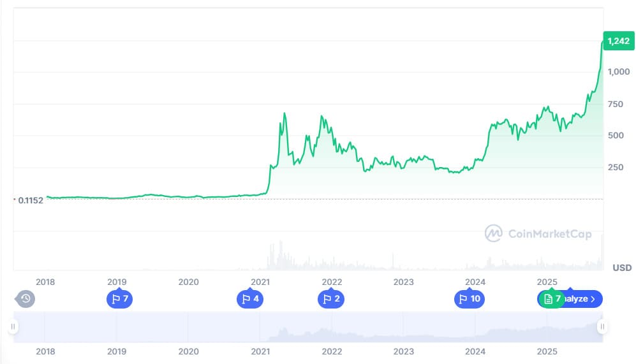This screenshot has width=636, height=364.
Task: Click the history clock icon below the chart
Action: [x=25, y=298]
